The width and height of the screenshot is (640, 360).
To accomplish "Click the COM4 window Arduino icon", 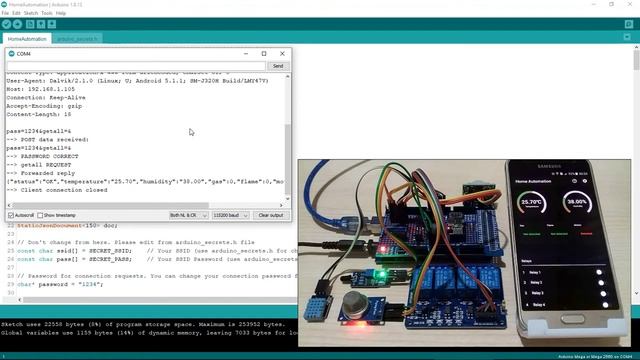I will (11, 53).
